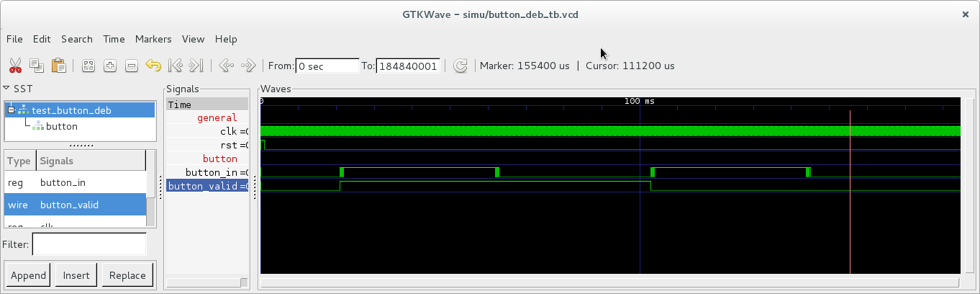Image resolution: width=980 pixels, height=294 pixels.
Task: Open the Time menu
Action: pyautogui.click(x=114, y=39)
